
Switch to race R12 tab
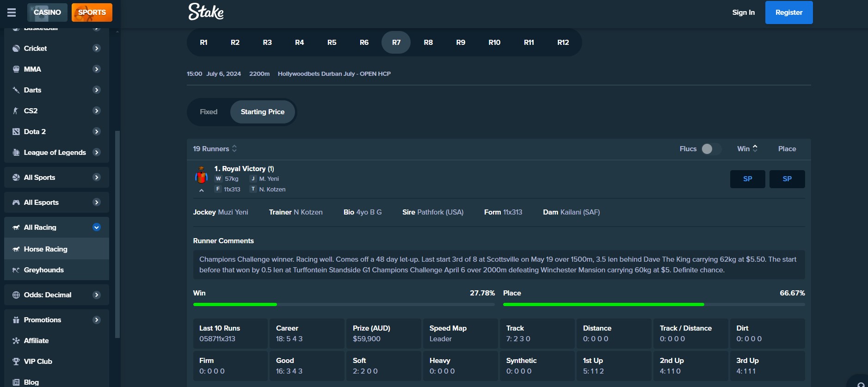(563, 42)
